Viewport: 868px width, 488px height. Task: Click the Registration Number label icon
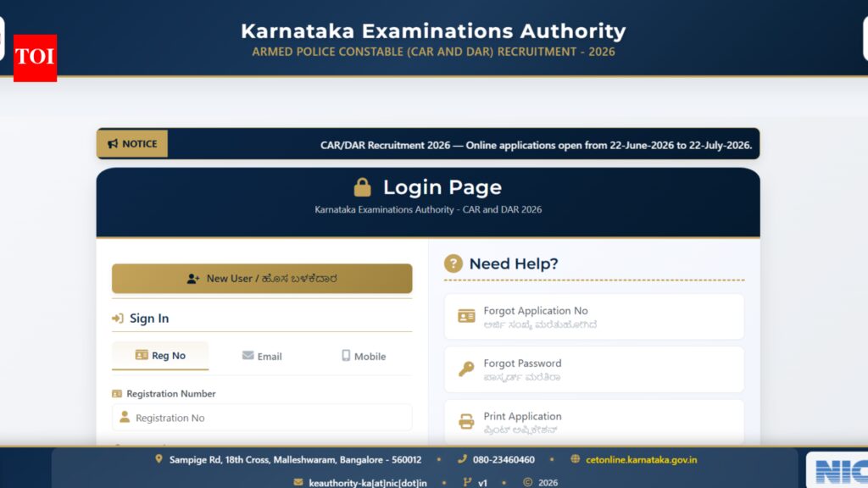pos(117,393)
